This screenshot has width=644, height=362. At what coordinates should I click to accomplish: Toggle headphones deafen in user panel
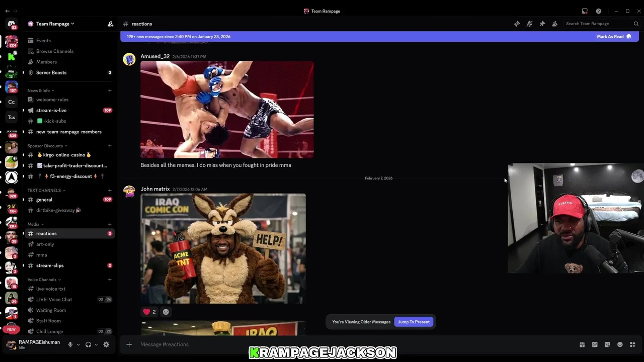pyautogui.click(x=88, y=344)
